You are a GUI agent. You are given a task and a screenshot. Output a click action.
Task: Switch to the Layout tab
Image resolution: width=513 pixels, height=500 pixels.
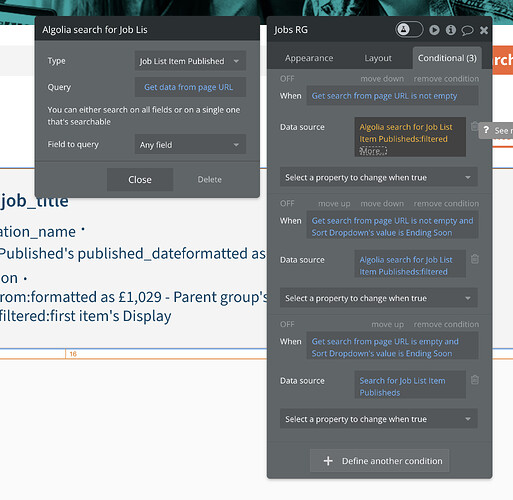click(378, 58)
